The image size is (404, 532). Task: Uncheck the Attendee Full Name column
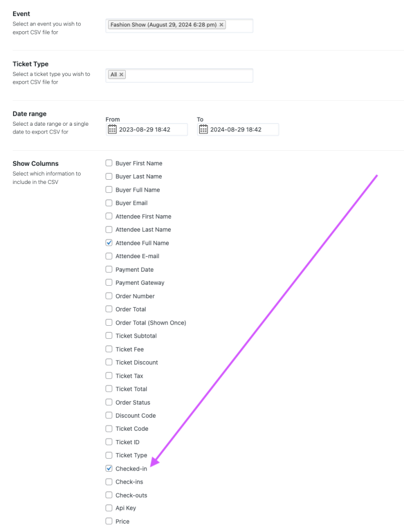tap(109, 243)
